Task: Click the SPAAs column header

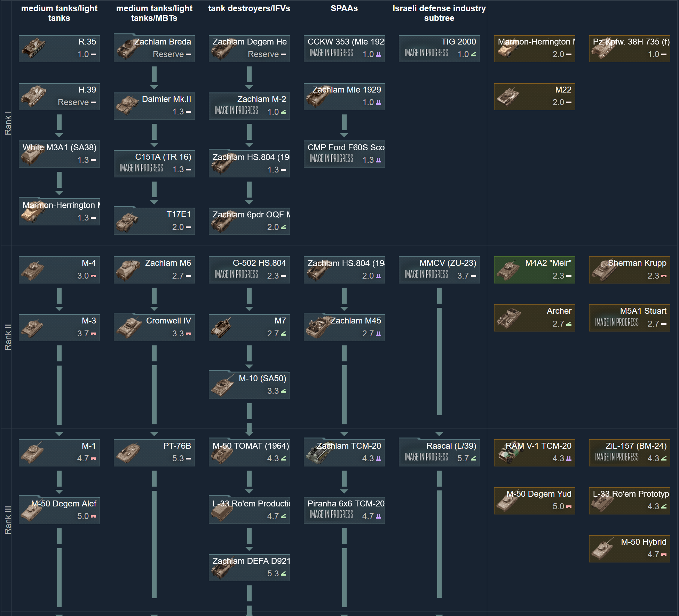Action: coord(344,8)
